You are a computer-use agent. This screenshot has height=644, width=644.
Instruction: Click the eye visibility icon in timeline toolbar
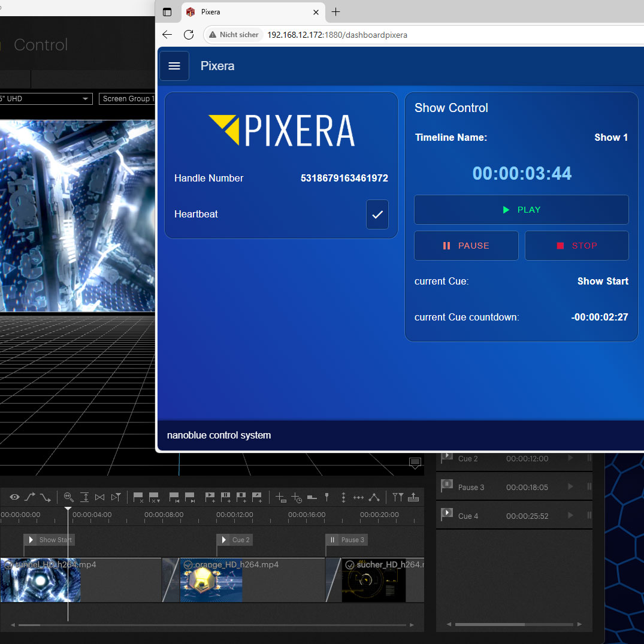14,497
